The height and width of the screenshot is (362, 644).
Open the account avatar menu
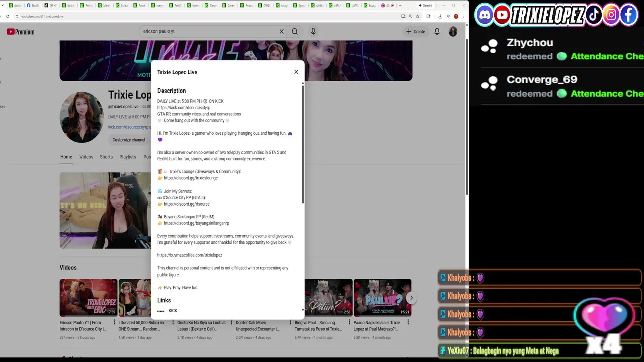453,31
